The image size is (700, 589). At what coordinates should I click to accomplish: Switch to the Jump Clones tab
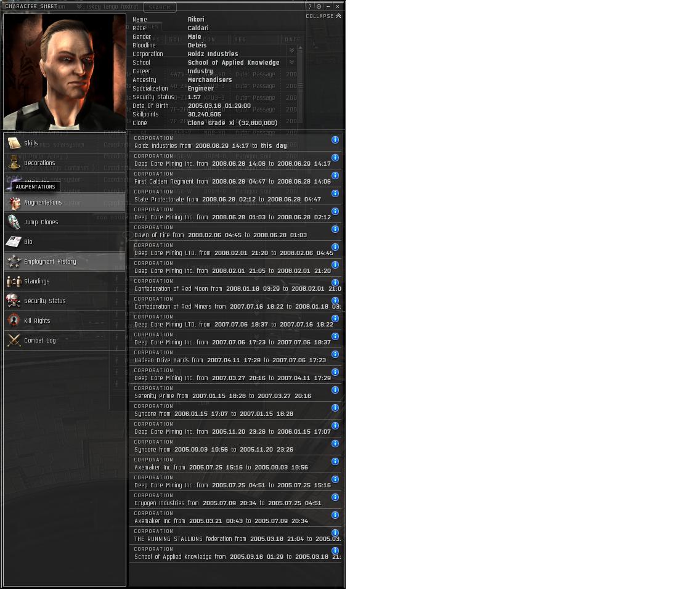pos(65,222)
